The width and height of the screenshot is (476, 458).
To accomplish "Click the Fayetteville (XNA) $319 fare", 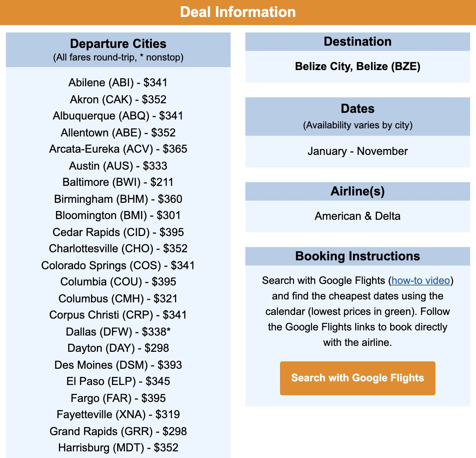I will coord(118,414).
